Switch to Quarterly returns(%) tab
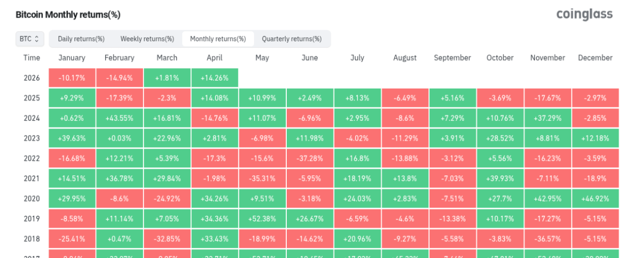The height and width of the screenshot is (258, 644). 292,39
